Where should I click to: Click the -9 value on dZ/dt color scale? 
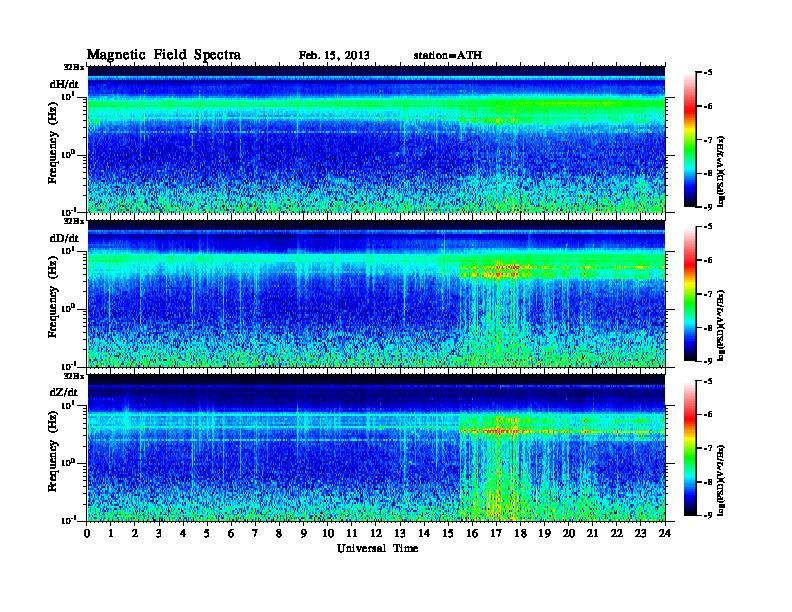tap(708, 515)
